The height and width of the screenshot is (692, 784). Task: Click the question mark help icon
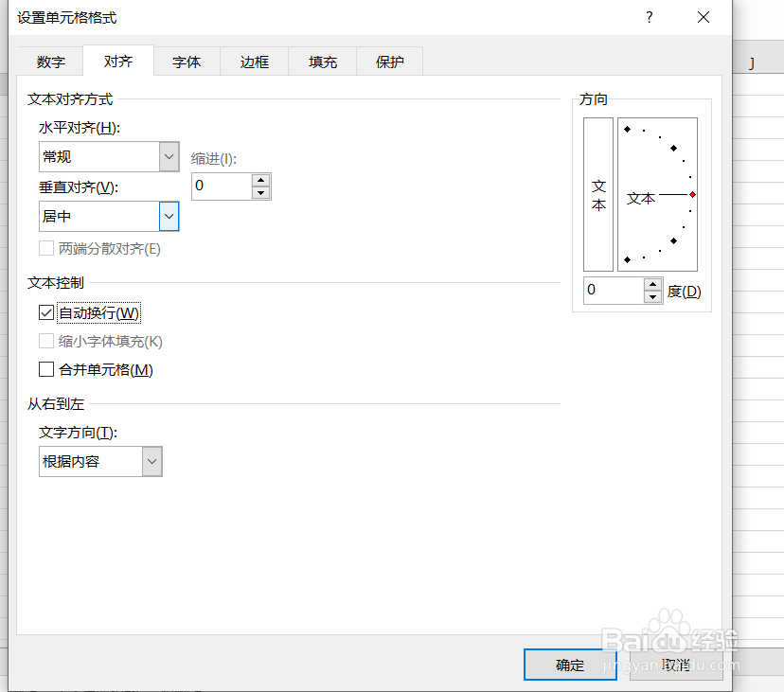pyautogui.click(x=649, y=17)
